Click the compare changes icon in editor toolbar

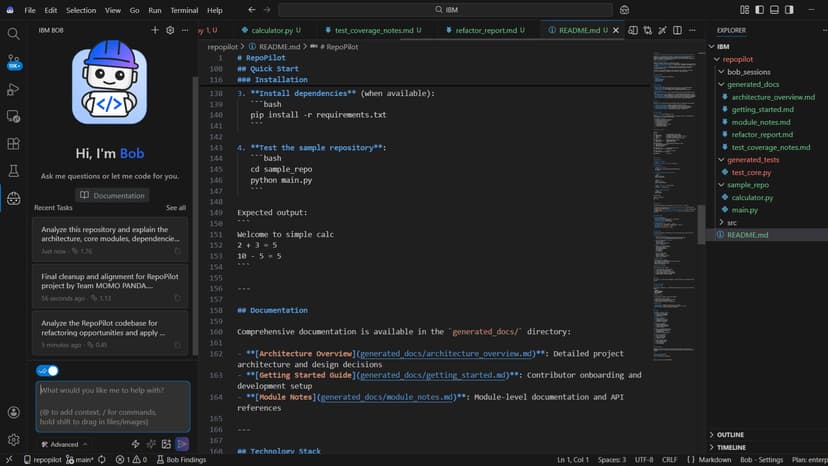(647, 30)
